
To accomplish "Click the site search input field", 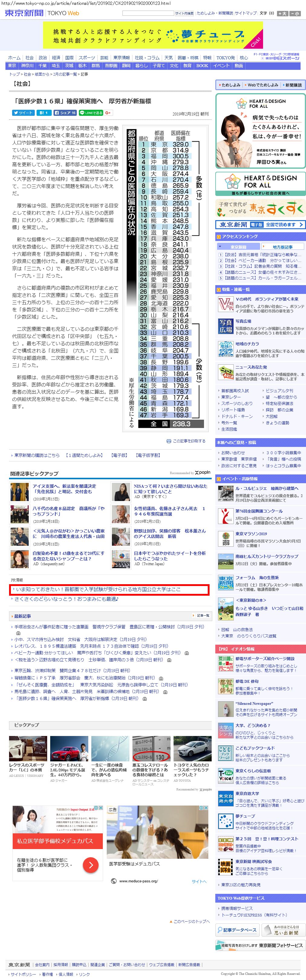I will point(148,13).
